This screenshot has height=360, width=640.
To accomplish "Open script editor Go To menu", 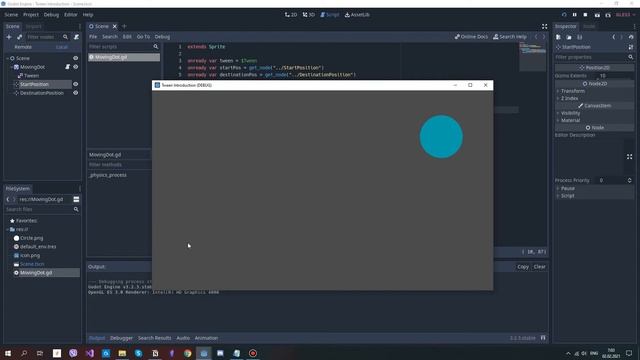I will (143, 37).
